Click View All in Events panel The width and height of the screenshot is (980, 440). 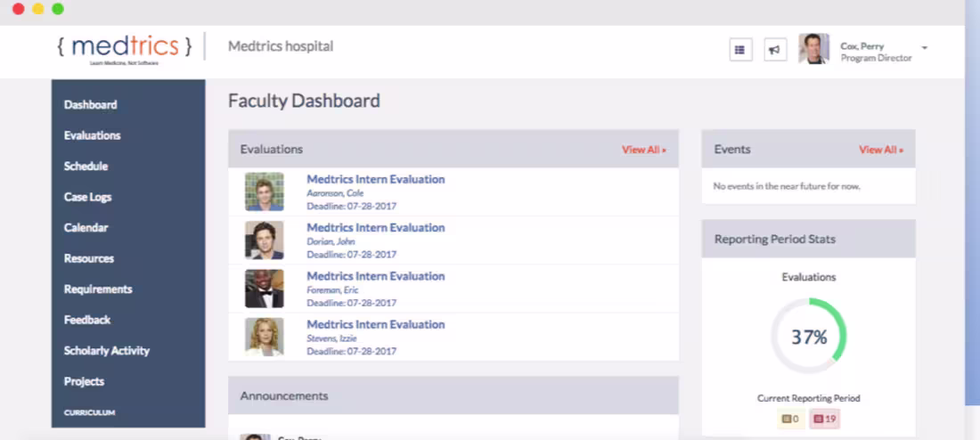(880, 150)
